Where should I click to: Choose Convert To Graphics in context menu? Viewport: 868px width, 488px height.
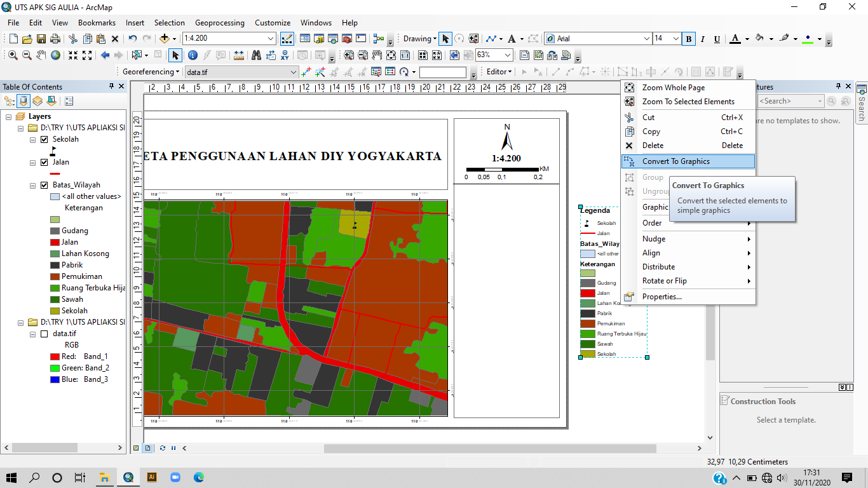click(675, 161)
